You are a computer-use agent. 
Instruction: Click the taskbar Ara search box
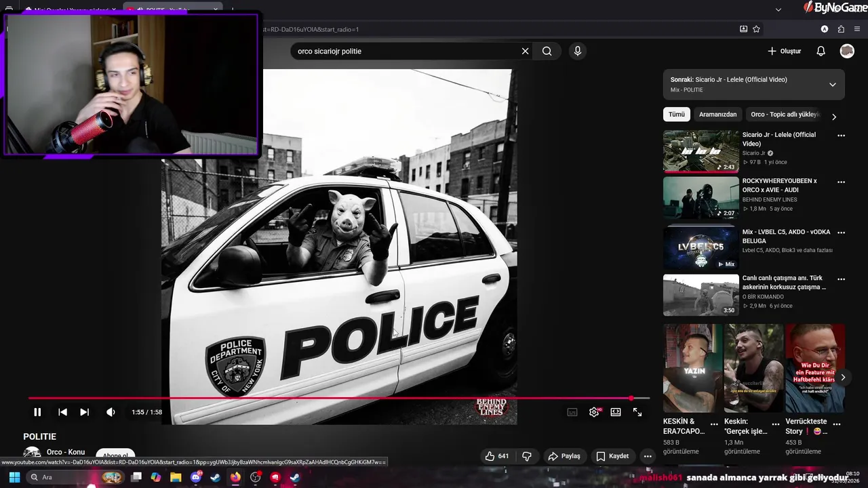click(76, 477)
